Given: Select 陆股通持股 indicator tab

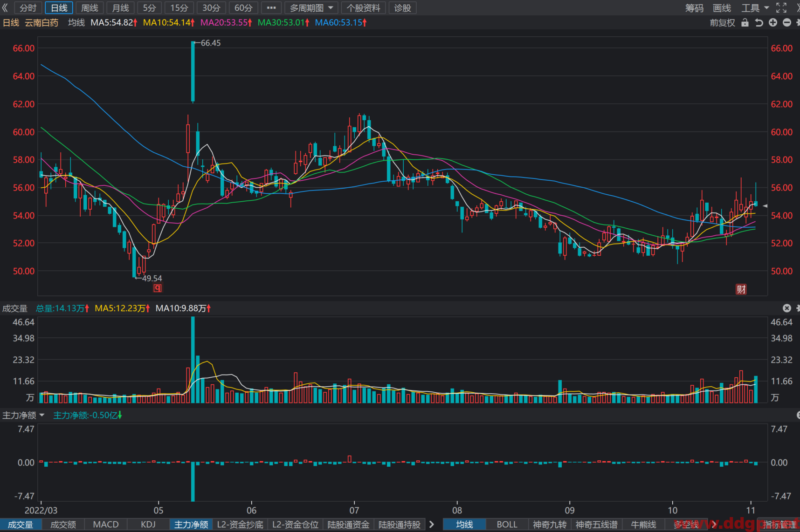Looking at the screenshot, I should pyautogui.click(x=400, y=525).
